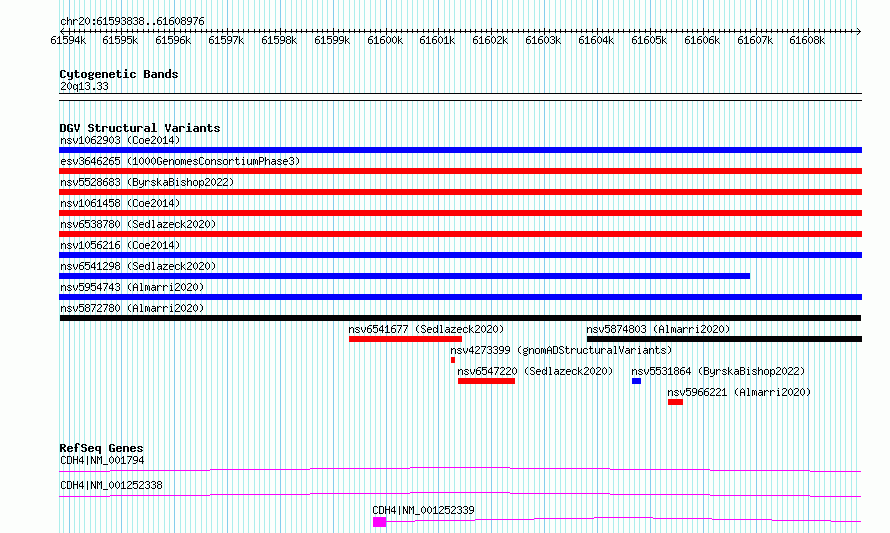Click the 61594k ruler tick label
Screen dimensions: 890x533
click(68, 40)
